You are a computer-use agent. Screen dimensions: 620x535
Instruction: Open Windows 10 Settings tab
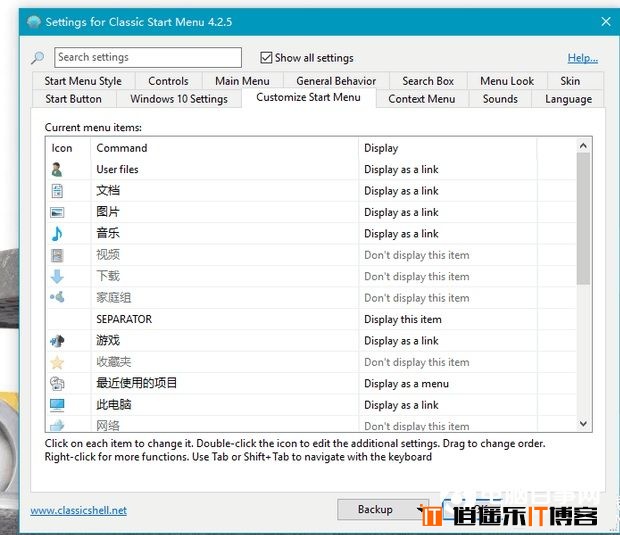pos(179,99)
